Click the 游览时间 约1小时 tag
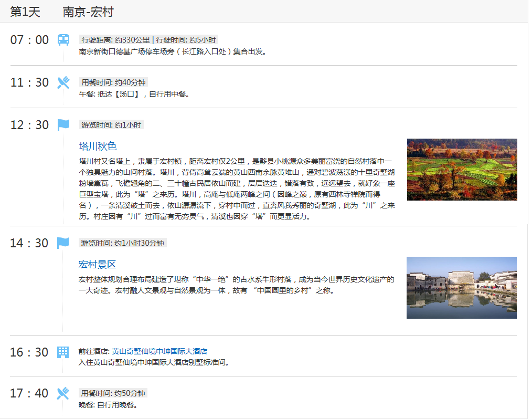532x419 pixels. point(111,125)
